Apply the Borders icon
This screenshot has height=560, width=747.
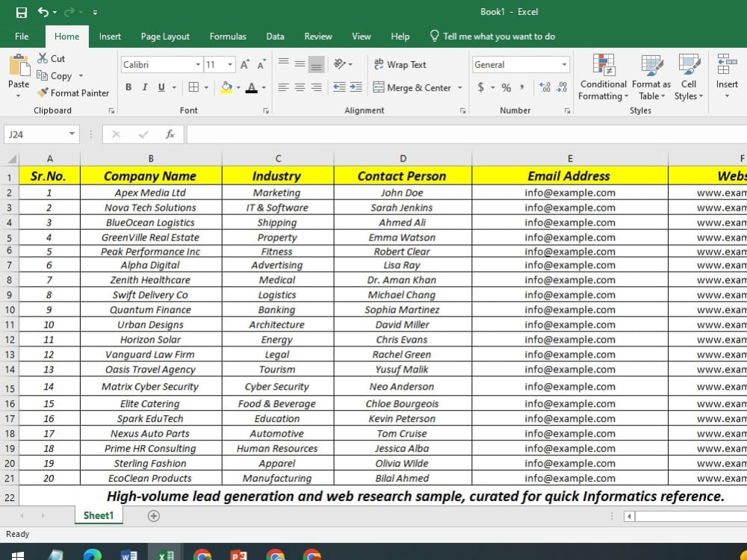(193, 87)
